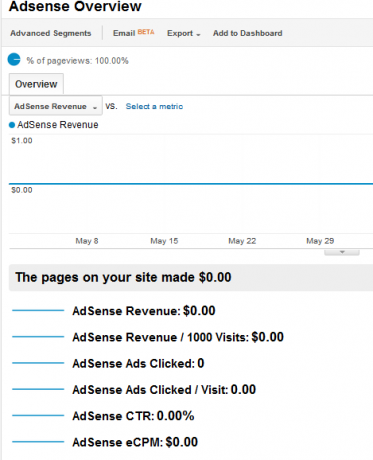This screenshot has height=460, width=373.
Task: Open the Export dropdown
Action: click(x=183, y=33)
